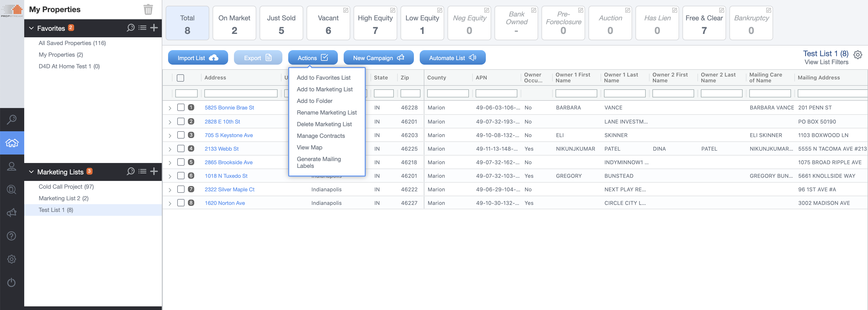The height and width of the screenshot is (310, 868).
Task: Select Add to Favorites List from Actions menu
Action: point(323,77)
